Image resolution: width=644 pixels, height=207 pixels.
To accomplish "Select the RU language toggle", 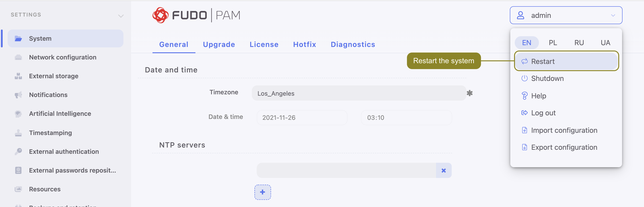I will click(x=579, y=42).
